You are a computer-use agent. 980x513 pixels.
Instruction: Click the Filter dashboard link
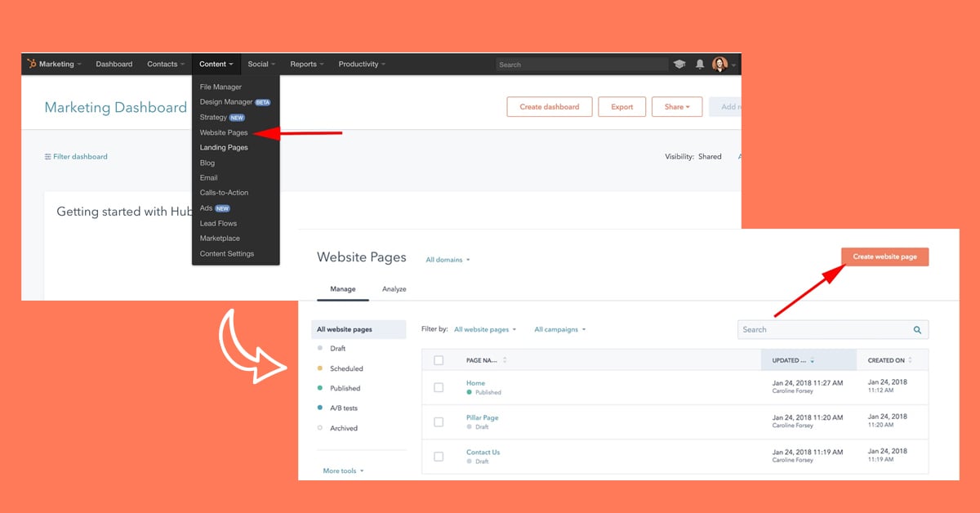[x=76, y=157]
